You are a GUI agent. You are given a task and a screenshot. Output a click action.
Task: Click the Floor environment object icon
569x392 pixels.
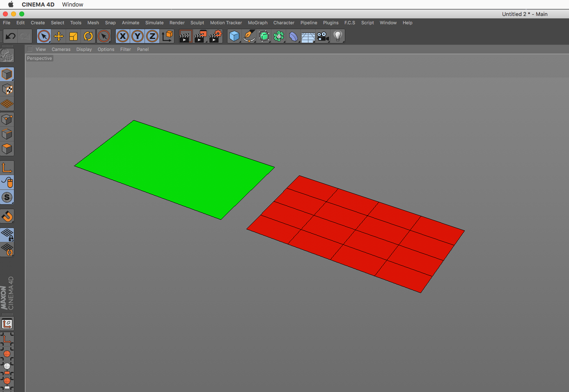[308, 36]
